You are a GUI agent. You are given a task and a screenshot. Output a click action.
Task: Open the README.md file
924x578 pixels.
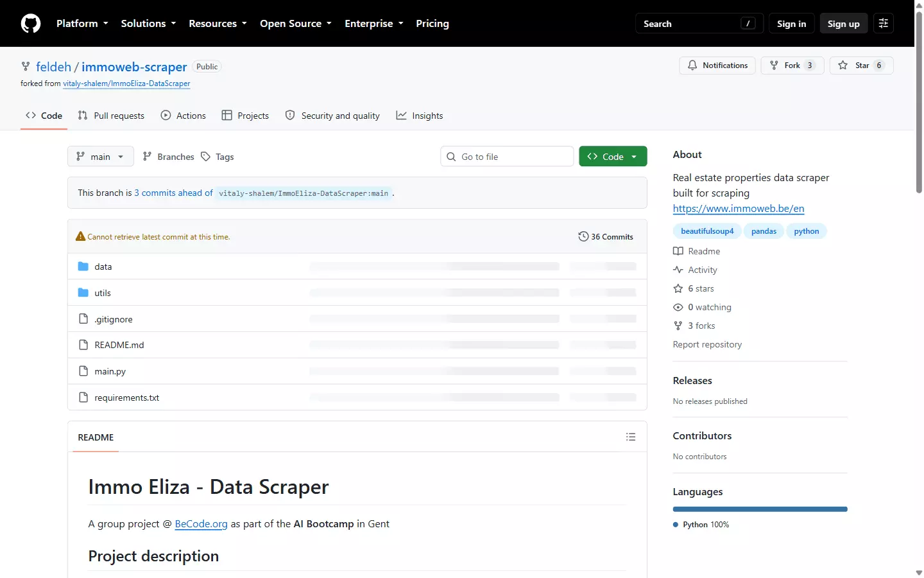coord(119,345)
